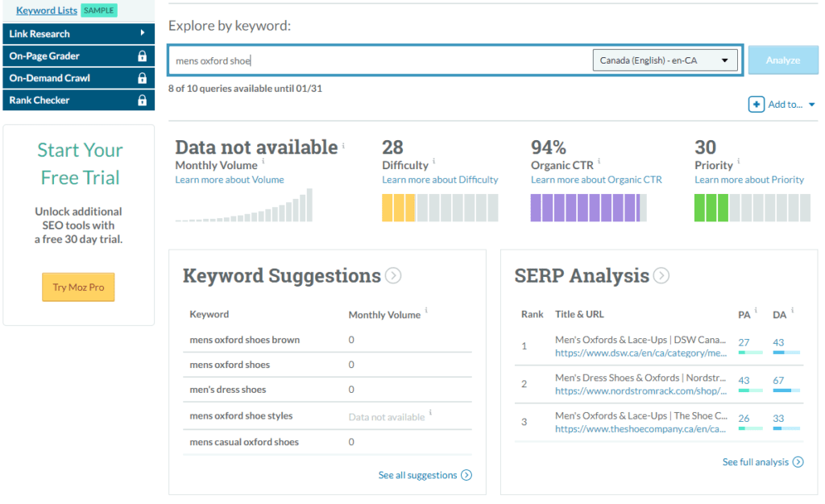Click the info icon beside DA column

pyautogui.click(x=793, y=310)
